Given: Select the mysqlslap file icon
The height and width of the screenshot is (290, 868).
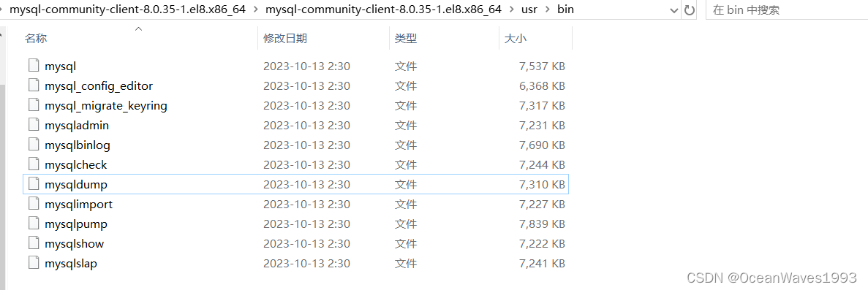Looking at the screenshot, I should click(34, 264).
